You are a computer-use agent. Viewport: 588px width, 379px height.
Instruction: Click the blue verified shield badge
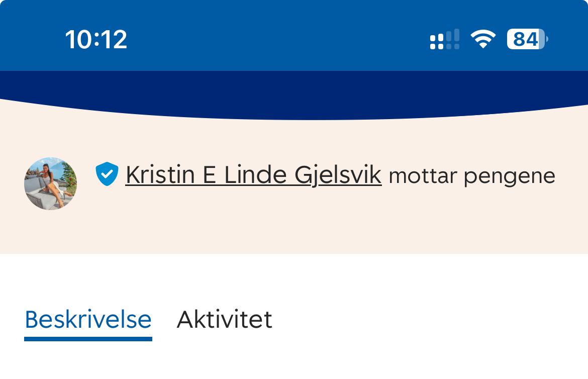click(107, 174)
